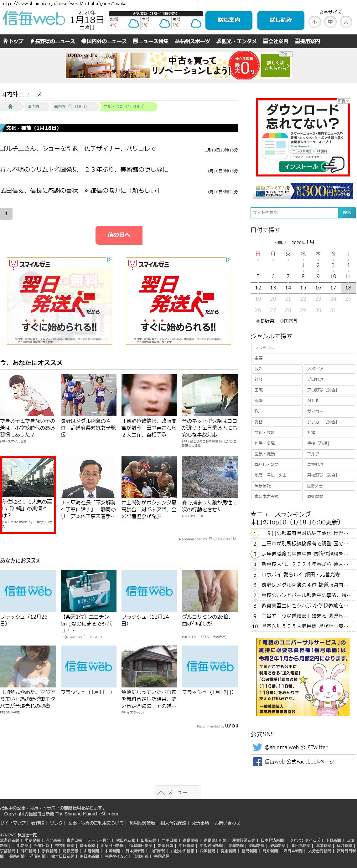
Task: Open the official Twitter bird icon link
Action: (x=257, y=747)
